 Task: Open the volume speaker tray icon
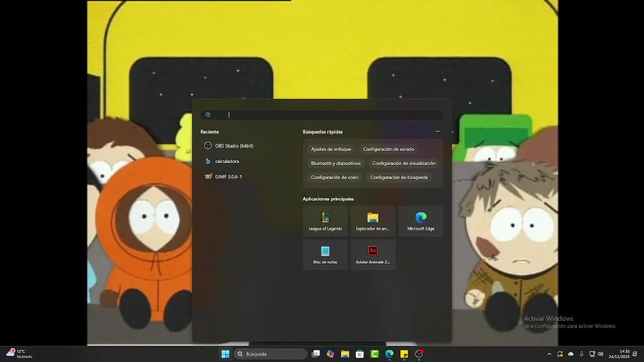(x=600, y=354)
